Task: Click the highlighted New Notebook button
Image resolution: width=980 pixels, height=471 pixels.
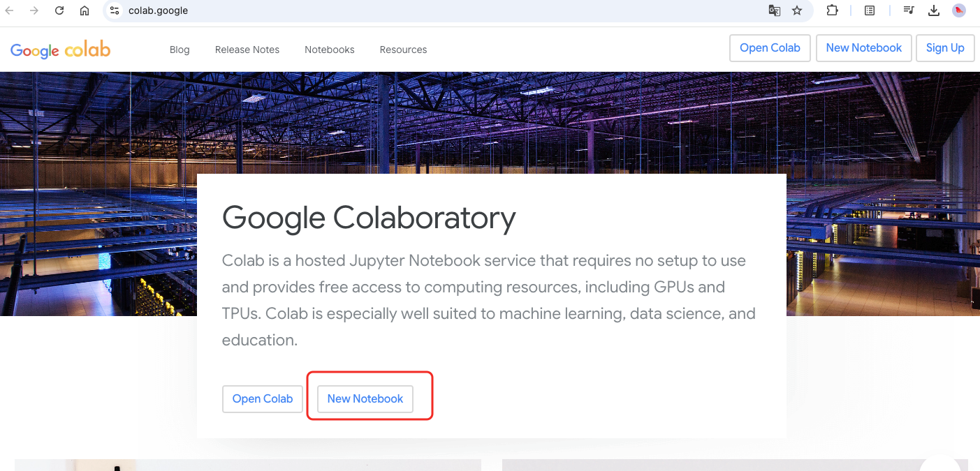Action: click(365, 398)
